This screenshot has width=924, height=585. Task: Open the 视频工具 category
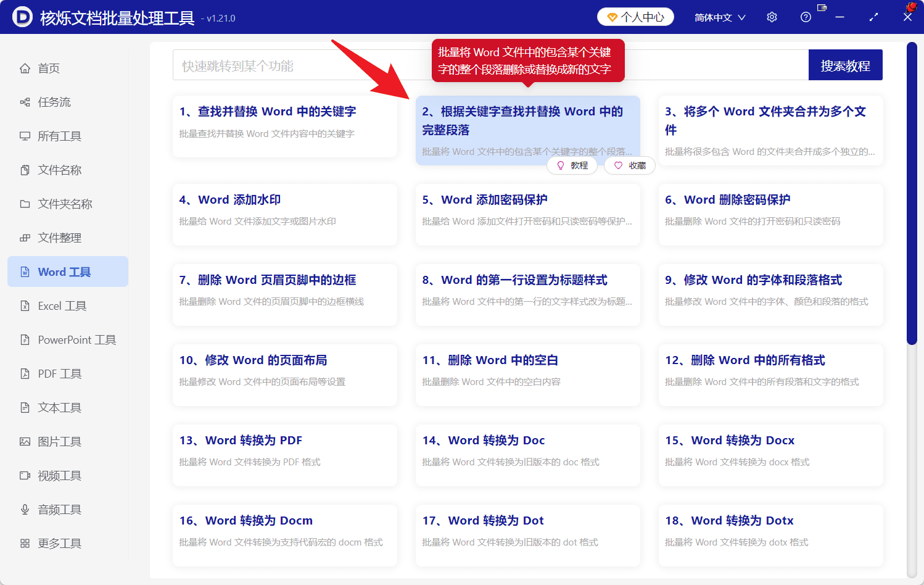[x=57, y=475]
